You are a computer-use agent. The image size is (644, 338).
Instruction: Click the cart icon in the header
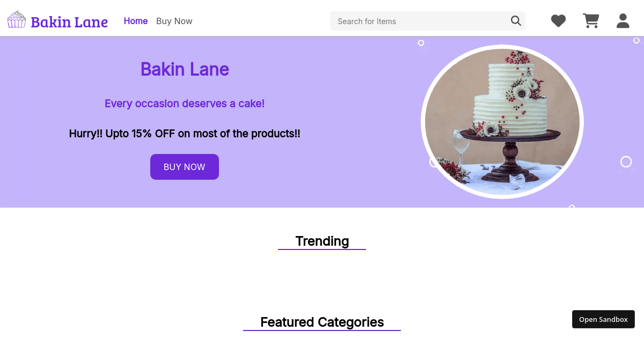click(x=591, y=20)
